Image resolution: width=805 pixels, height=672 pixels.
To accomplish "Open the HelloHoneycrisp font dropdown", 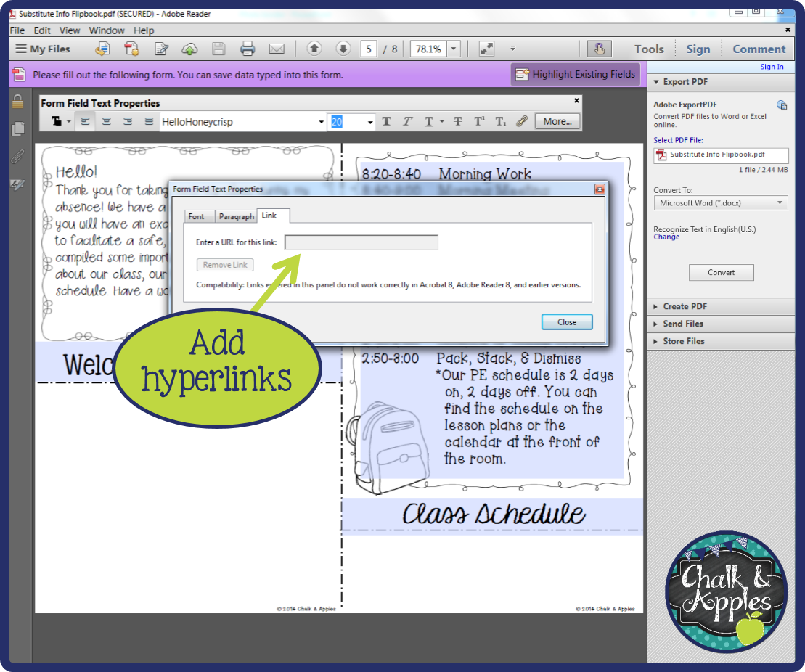I will coord(321,121).
